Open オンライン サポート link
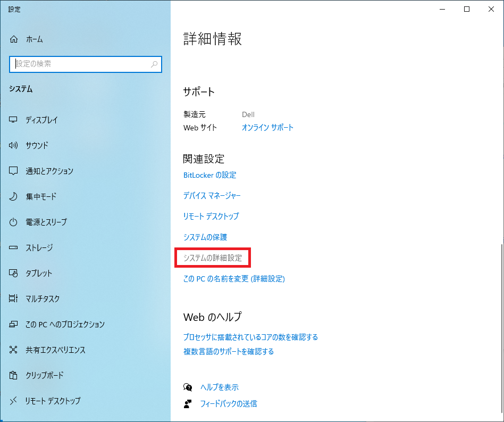Screen dimensions: 504x422 (x=267, y=128)
